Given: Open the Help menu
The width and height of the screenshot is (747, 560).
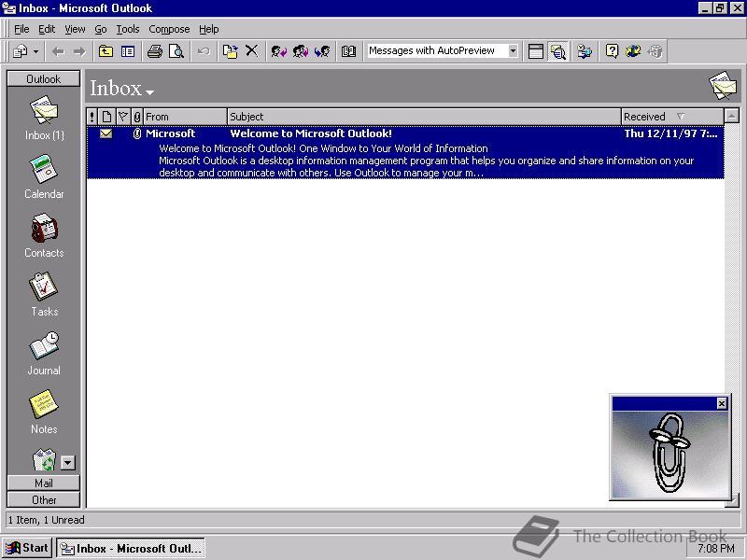Looking at the screenshot, I should 208,29.
